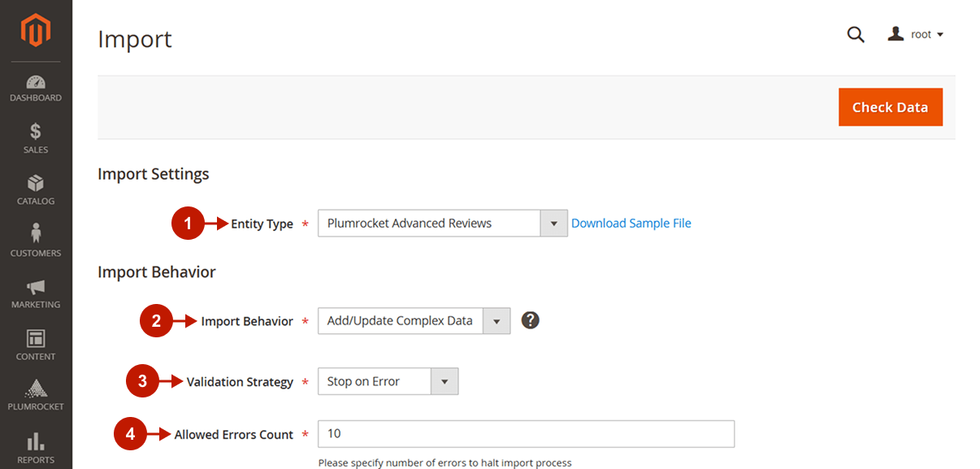Open the Customers person icon
980x469 pixels.
click(36, 234)
